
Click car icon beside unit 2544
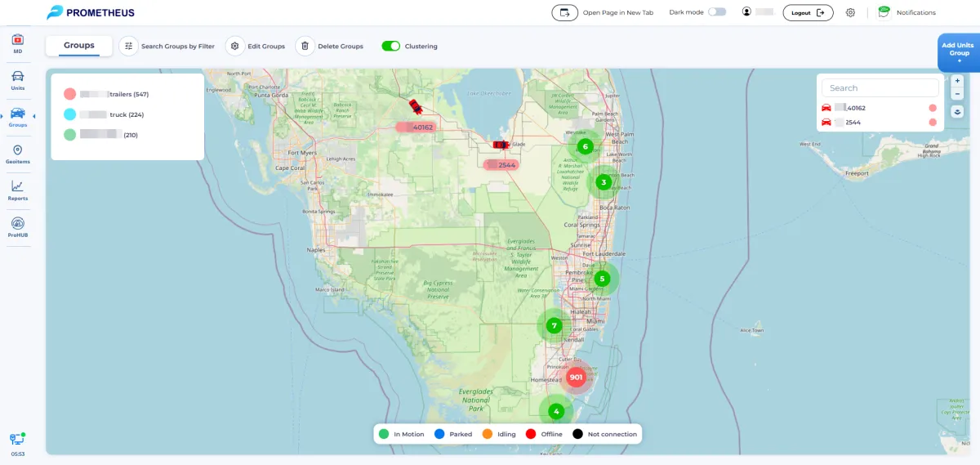click(x=826, y=122)
